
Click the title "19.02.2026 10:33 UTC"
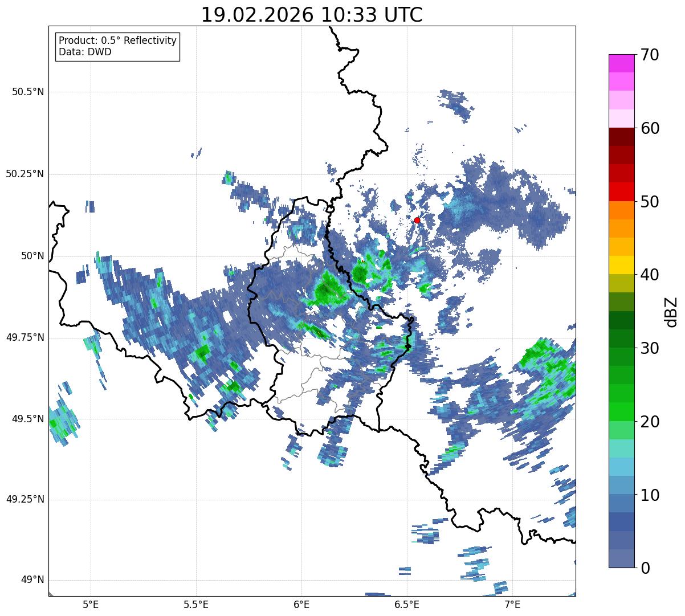coord(312,15)
